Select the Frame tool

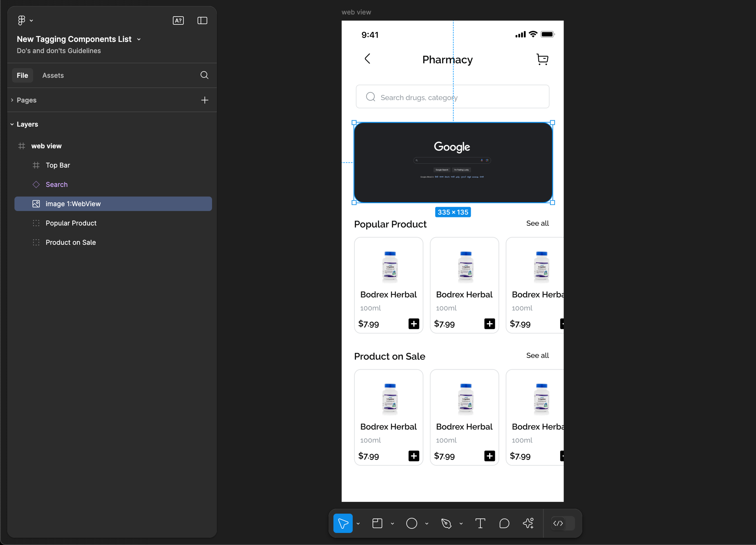(x=377, y=523)
